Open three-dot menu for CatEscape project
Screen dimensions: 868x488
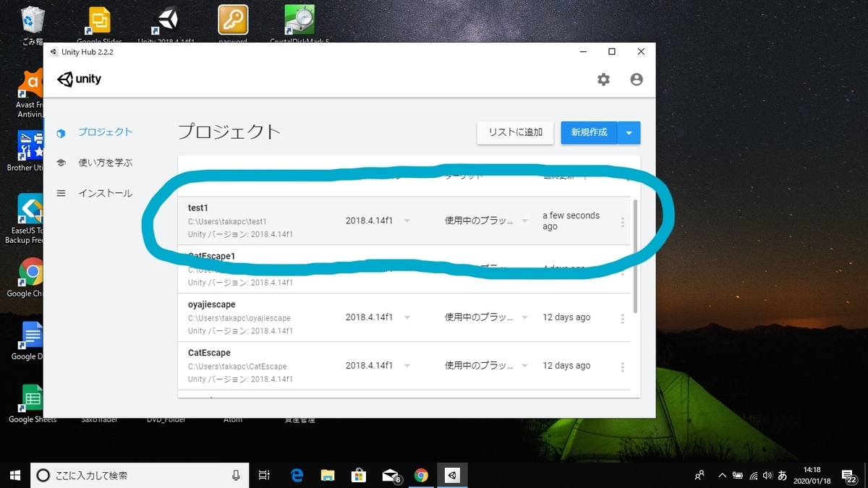pos(622,367)
